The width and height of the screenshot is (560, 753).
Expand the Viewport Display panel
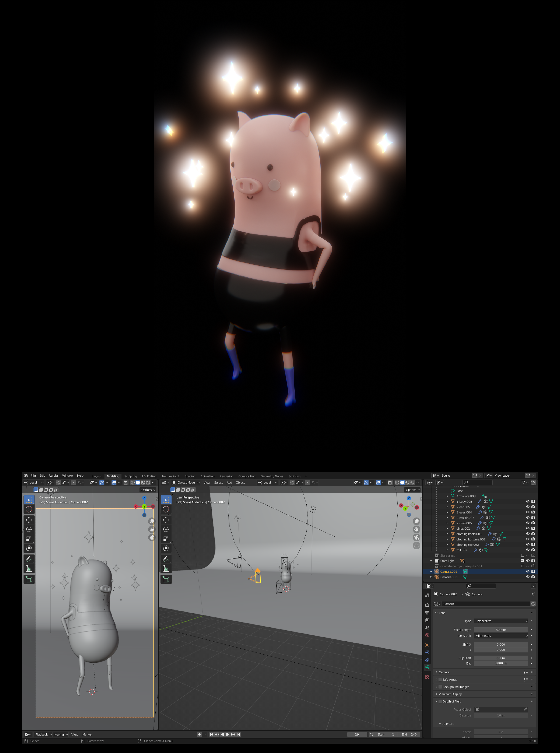pos(450,694)
